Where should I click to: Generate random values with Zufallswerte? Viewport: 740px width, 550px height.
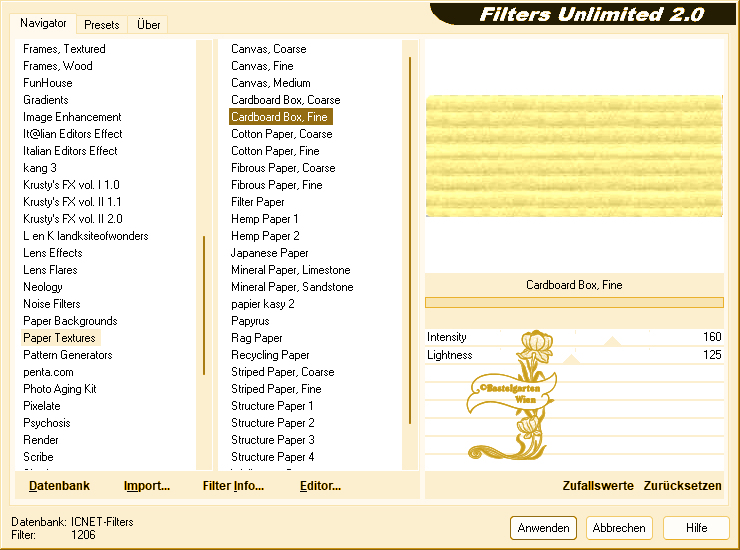coord(597,486)
